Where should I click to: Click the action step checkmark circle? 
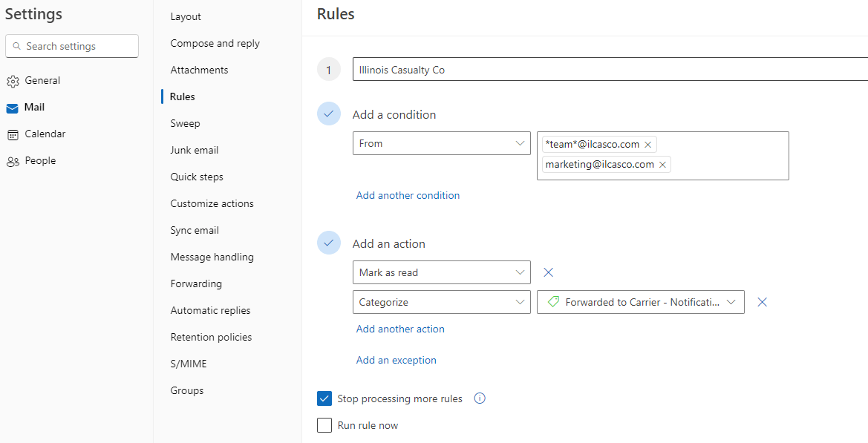pos(329,243)
